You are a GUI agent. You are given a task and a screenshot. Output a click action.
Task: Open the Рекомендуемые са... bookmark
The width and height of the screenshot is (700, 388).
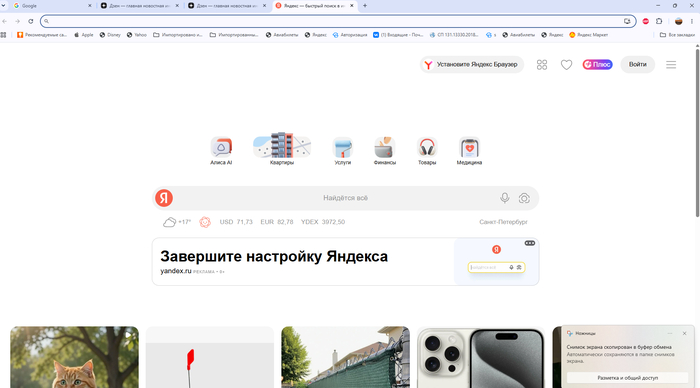pyautogui.click(x=42, y=35)
